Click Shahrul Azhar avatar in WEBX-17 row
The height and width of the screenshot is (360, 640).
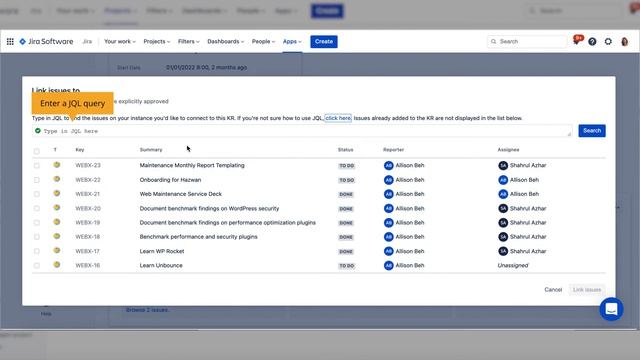pyautogui.click(x=503, y=251)
